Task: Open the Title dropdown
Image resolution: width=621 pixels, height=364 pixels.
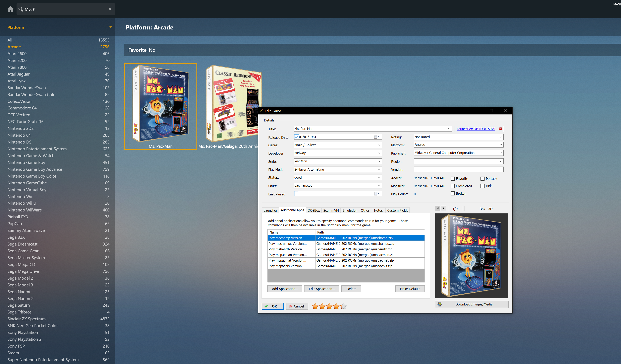Action: [449, 129]
